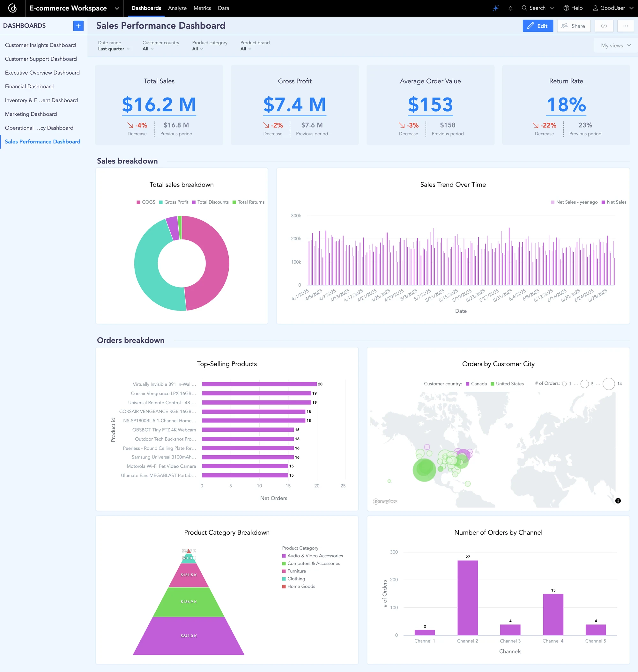This screenshot has height=672, width=638.
Task: Open the embed code button next to Share
Action: (604, 26)
